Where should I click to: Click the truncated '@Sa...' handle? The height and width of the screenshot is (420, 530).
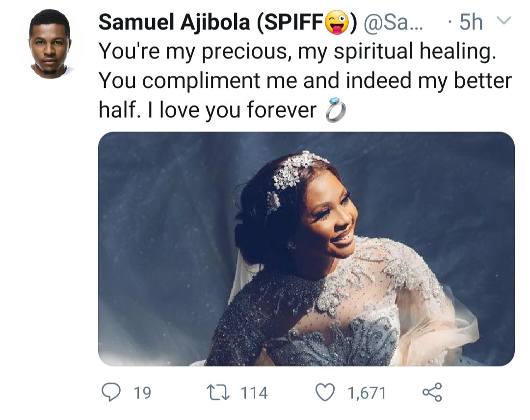click(x=392, y=23)
